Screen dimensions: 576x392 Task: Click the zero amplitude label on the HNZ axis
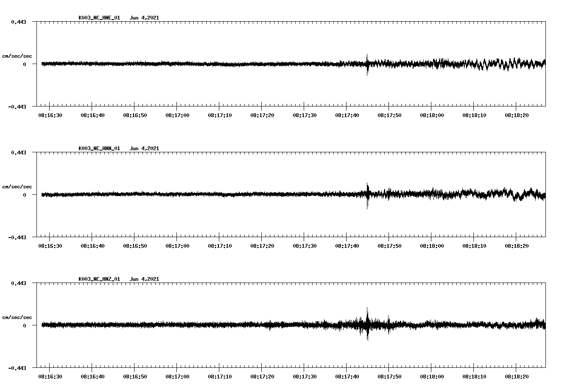pos(25,325)
